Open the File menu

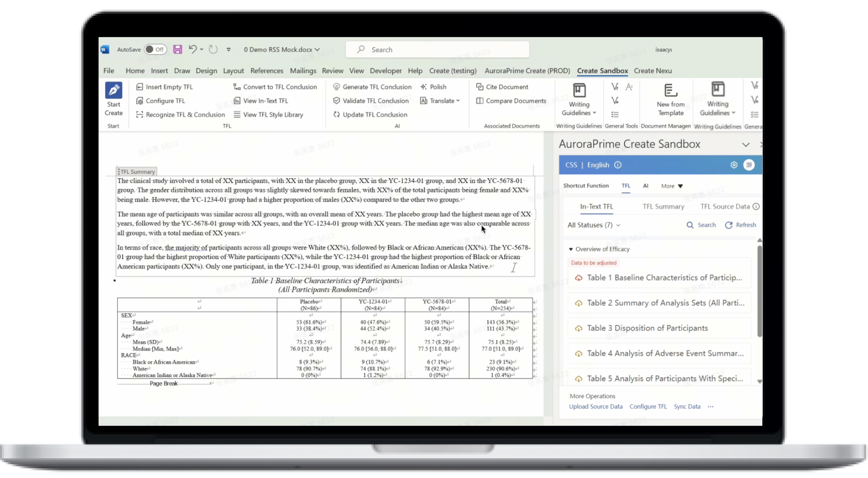coord(108,71)
